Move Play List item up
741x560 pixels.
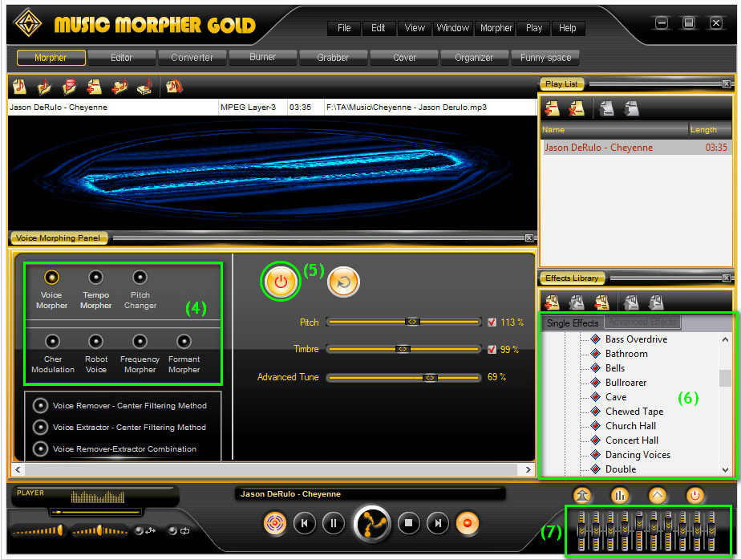pos(606,108)
